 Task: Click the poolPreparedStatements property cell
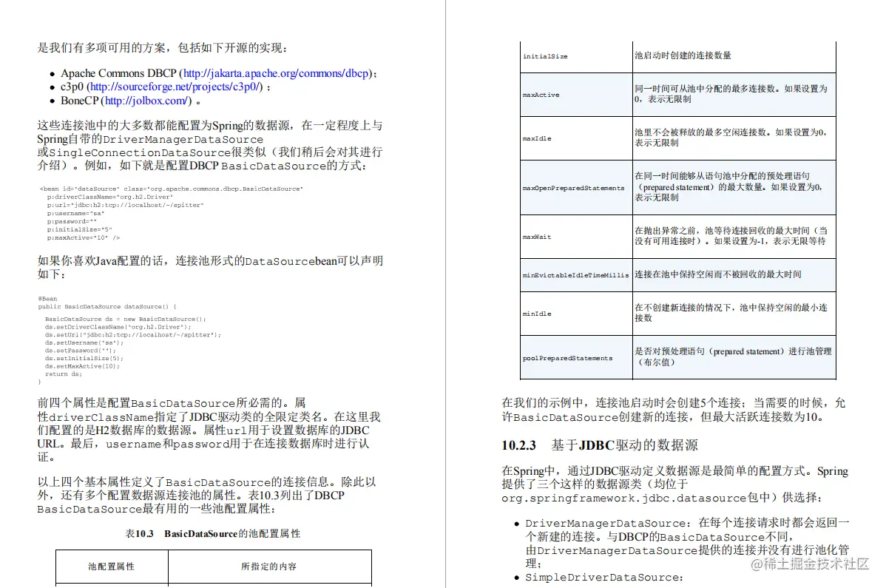(576, 357)
